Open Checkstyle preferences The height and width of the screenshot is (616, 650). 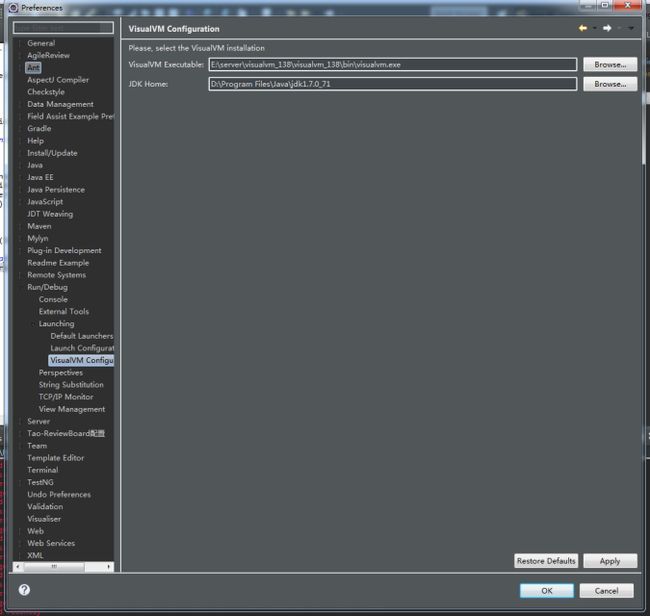46,92
